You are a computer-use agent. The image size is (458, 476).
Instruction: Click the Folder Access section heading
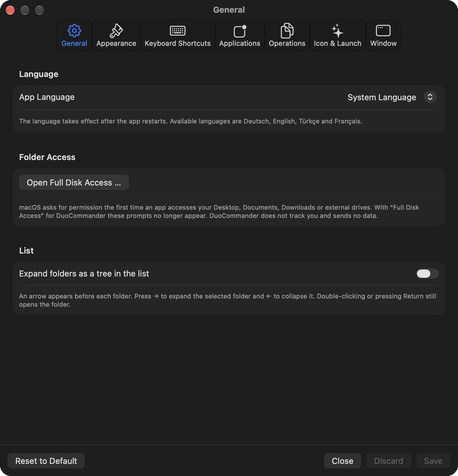click(x=47, y=157)
